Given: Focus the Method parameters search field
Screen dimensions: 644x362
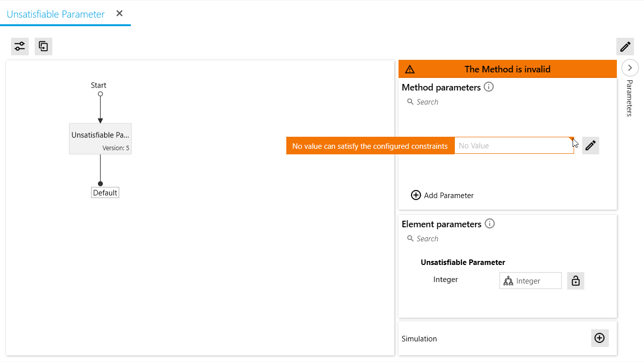Looking at the screenshot, I should (453, 102).
